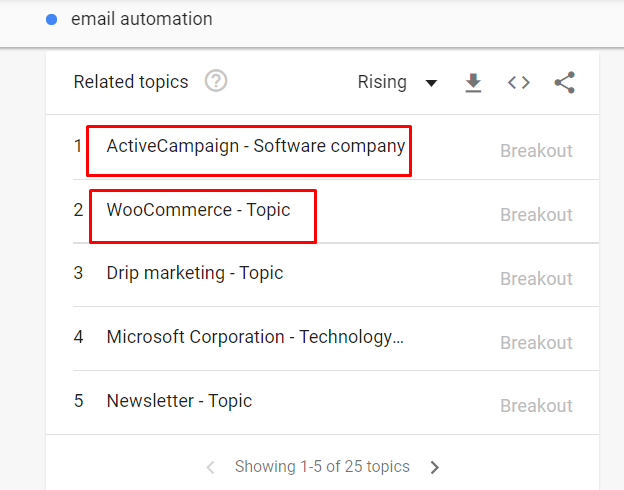Screen dimensions: 624x490
Task: Open the WooCommerce - Topic entry
Action: [198, 210]
